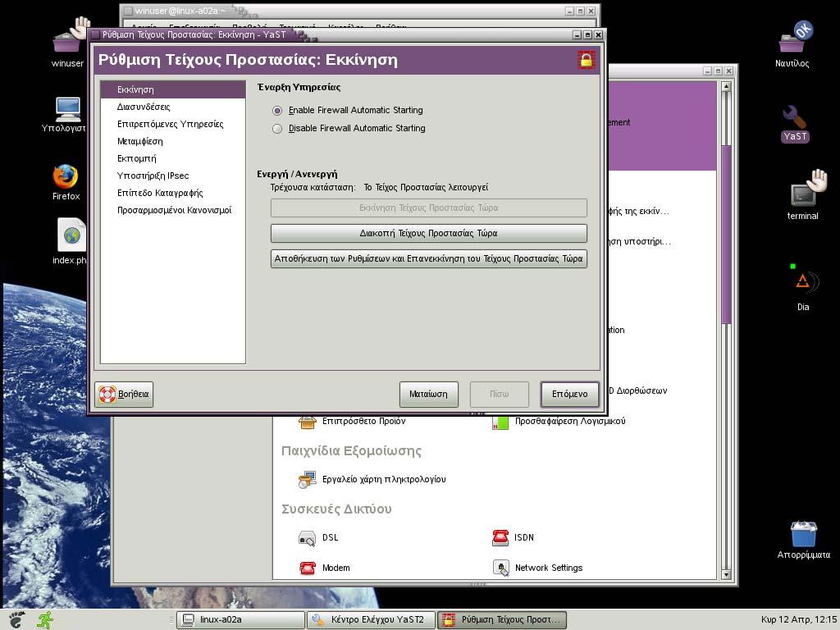Click the Βοήθεια help button
Screen dimensions: 840x630
[125, 394]
